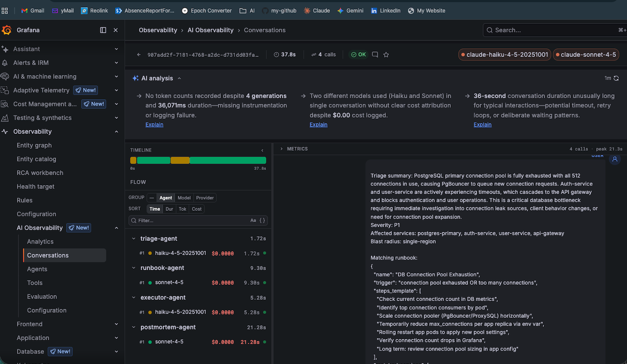Open the Agents page
This screenshot has height=364, width=627.
click(x=37, y=269)
